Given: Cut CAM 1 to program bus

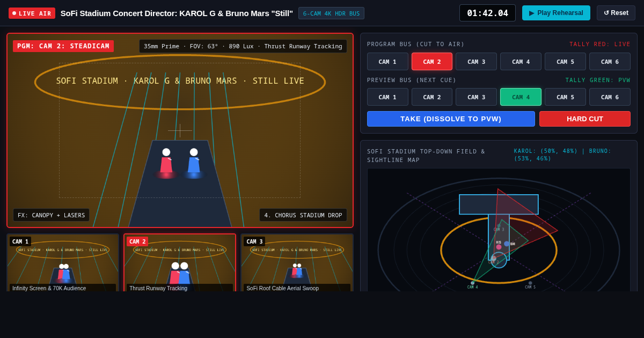Looking at the screenshot, I should (387, 62).
